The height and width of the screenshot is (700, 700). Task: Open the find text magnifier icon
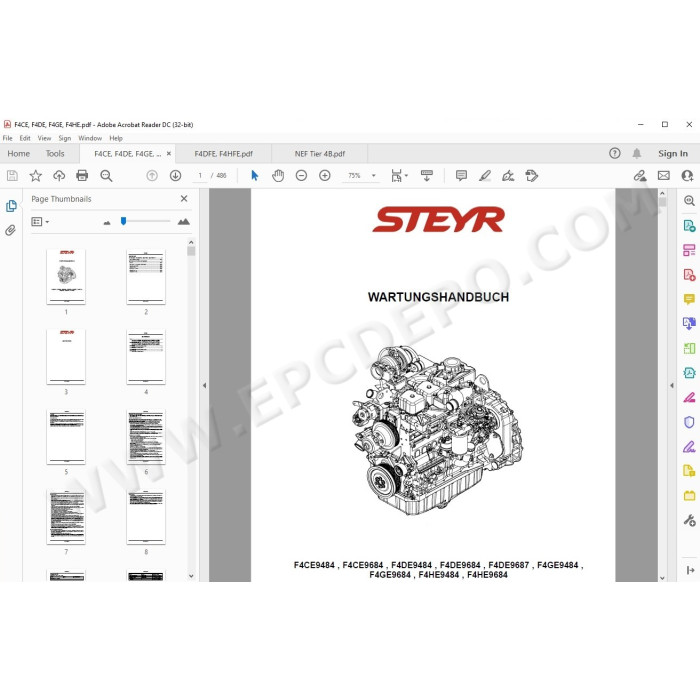click(x=106, y=176)
